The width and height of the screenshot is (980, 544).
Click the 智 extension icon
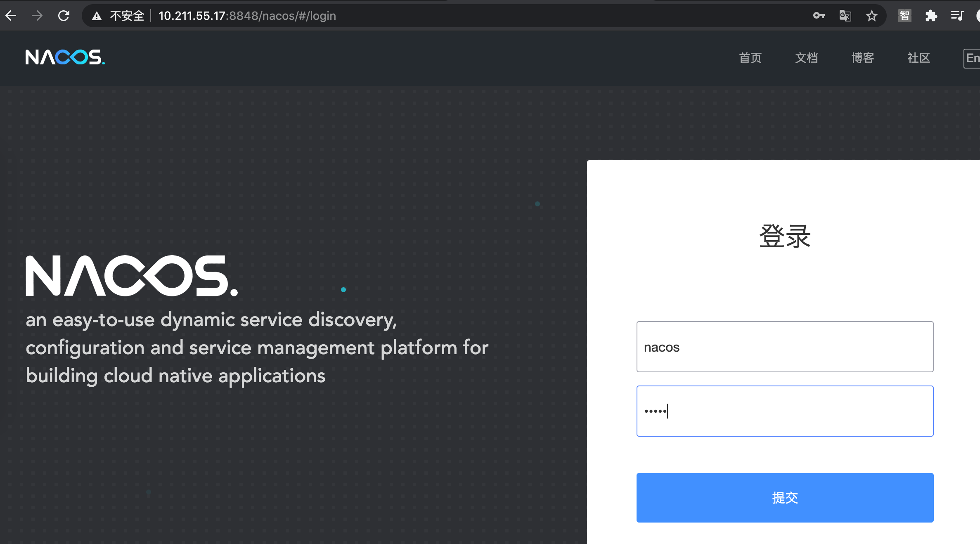[904, 16]
